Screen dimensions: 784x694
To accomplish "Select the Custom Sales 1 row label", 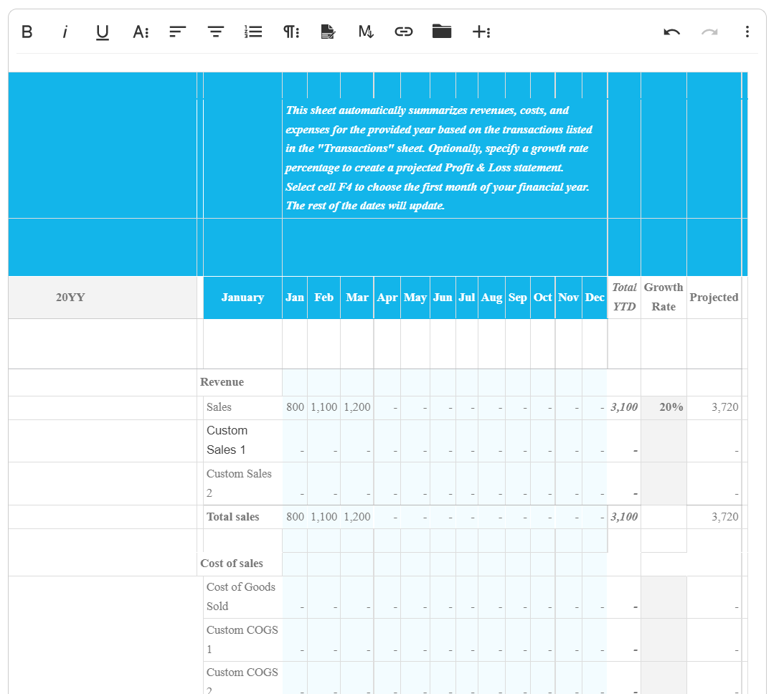I will [x=227, y=440].
